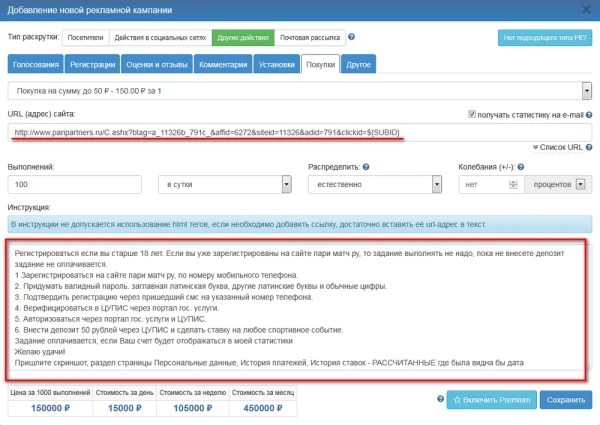Select Посетители promotion type
This screenshot has width=600, height=425.
pyautogui.click(x=84, y=38)
